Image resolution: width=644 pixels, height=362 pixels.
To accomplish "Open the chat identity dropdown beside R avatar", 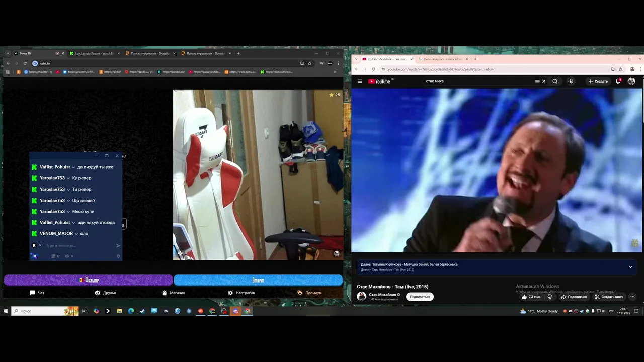I will coord(40,246).
